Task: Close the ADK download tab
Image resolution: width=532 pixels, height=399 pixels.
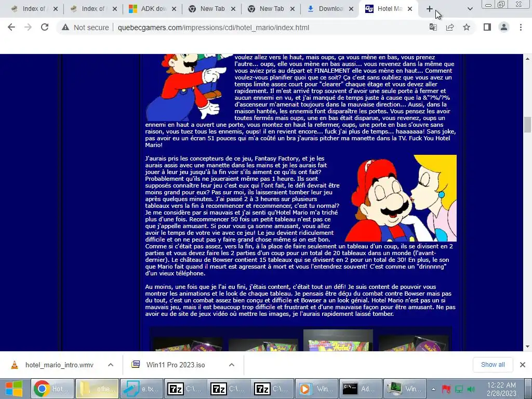Action: click(x=174, y=9)
